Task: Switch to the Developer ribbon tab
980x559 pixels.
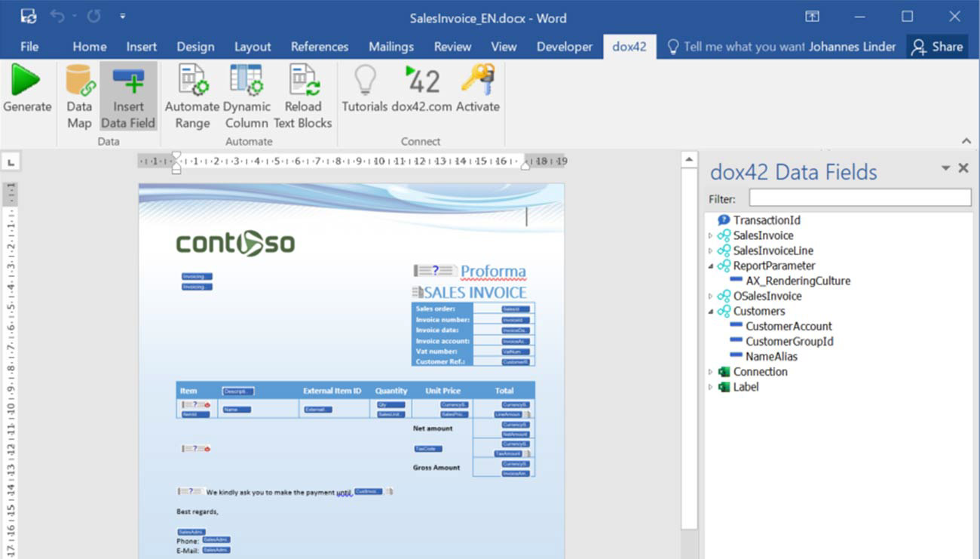Action: click(x=564, y=46)
